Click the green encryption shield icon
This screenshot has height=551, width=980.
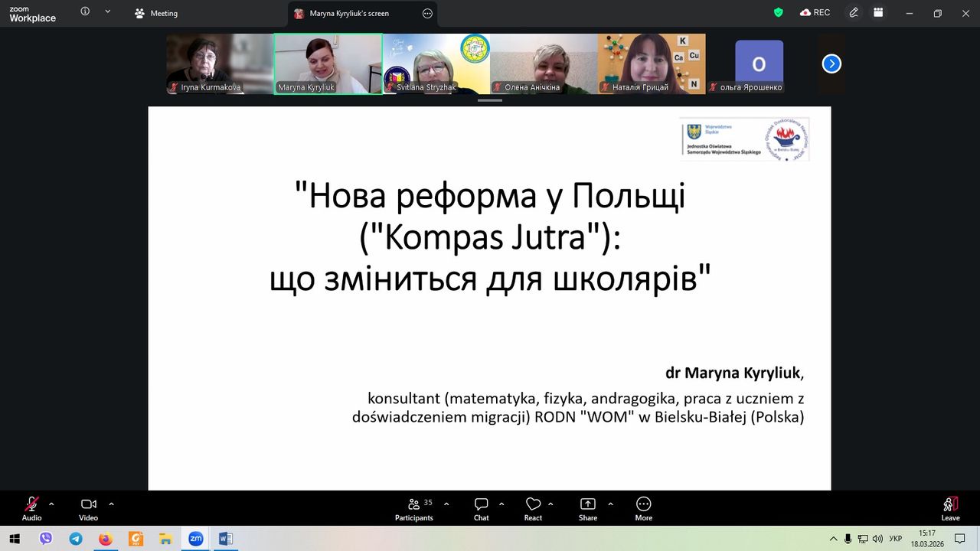779,13
